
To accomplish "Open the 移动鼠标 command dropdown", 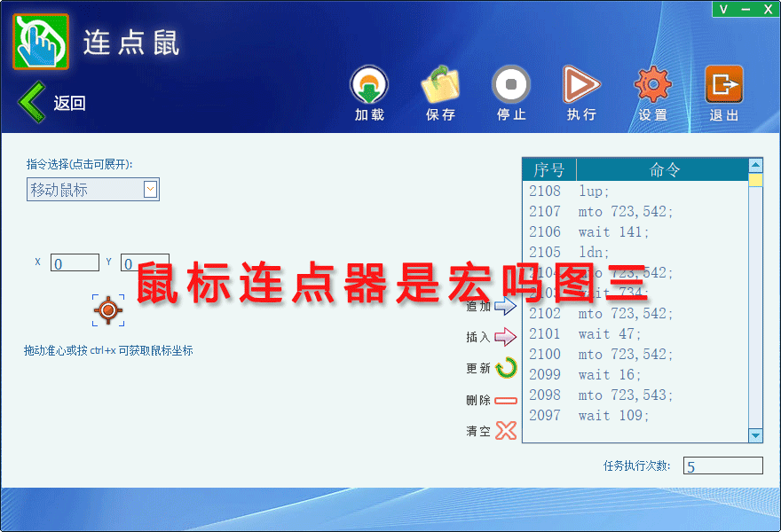I will click(93, 190).
